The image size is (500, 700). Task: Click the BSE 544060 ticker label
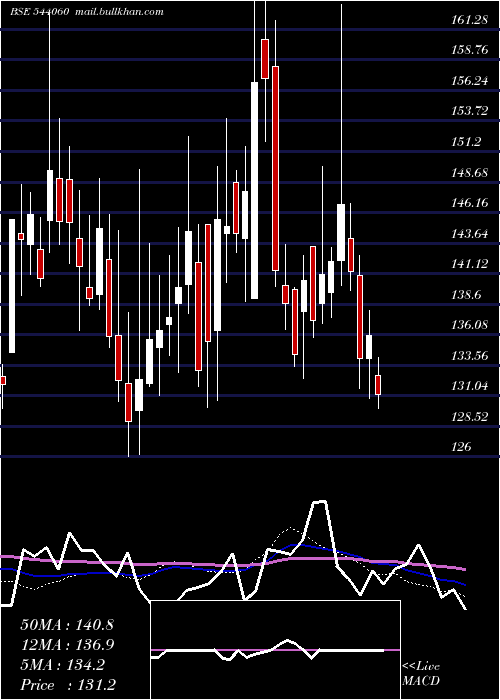click(x=39, y=12)
